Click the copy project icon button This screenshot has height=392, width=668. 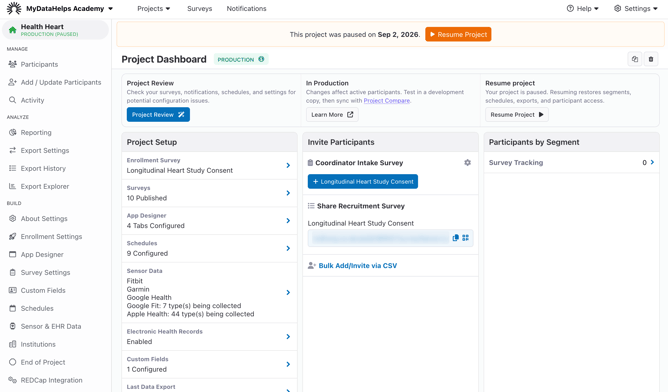pyautogui.click(x=635, y=59)
